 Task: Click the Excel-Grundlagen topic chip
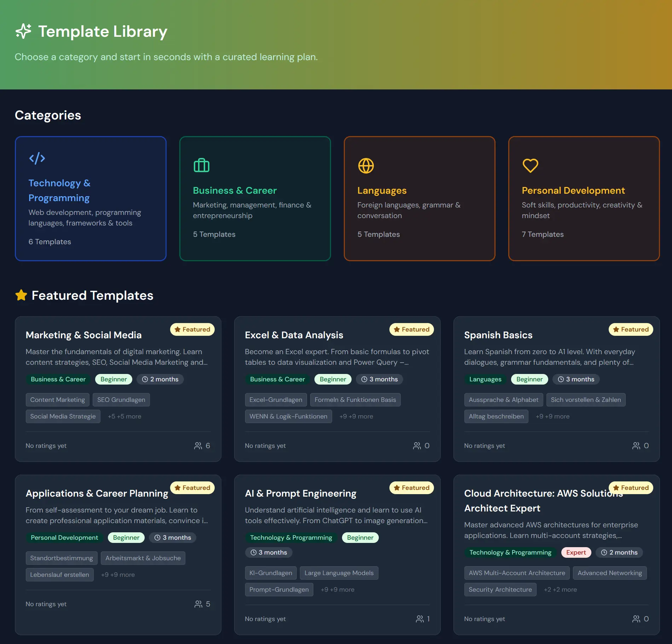276,400
